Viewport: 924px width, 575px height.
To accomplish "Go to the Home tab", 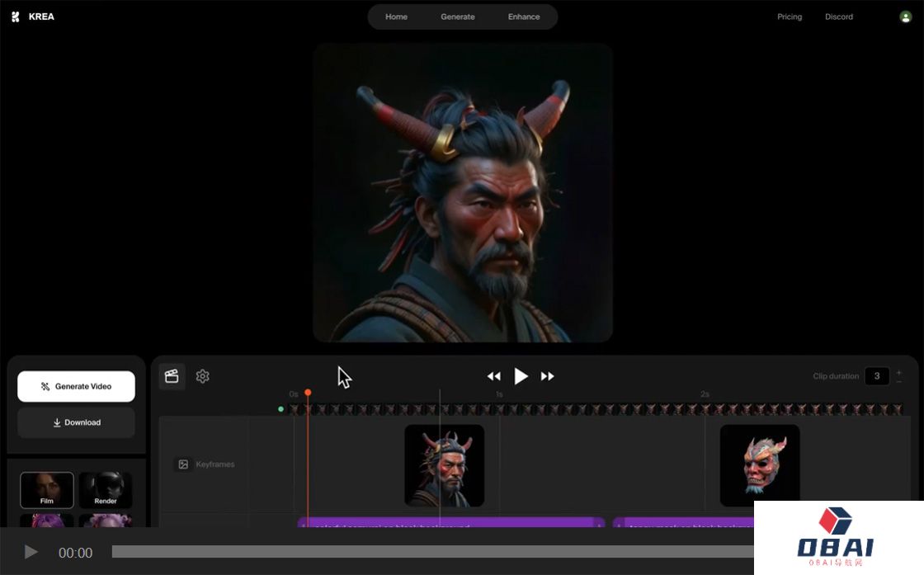I will [x=396, y=16].
